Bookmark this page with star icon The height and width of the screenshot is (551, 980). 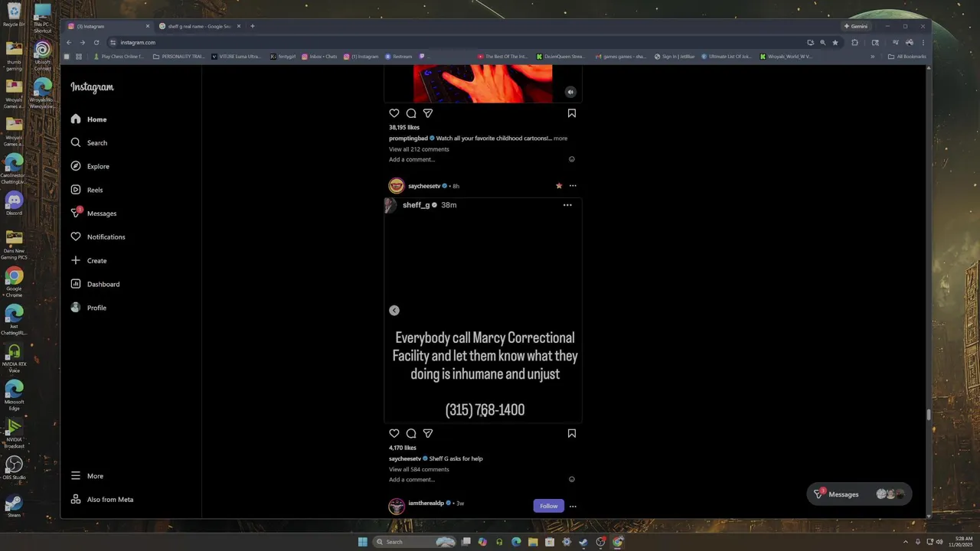click(x=835, y=43)
